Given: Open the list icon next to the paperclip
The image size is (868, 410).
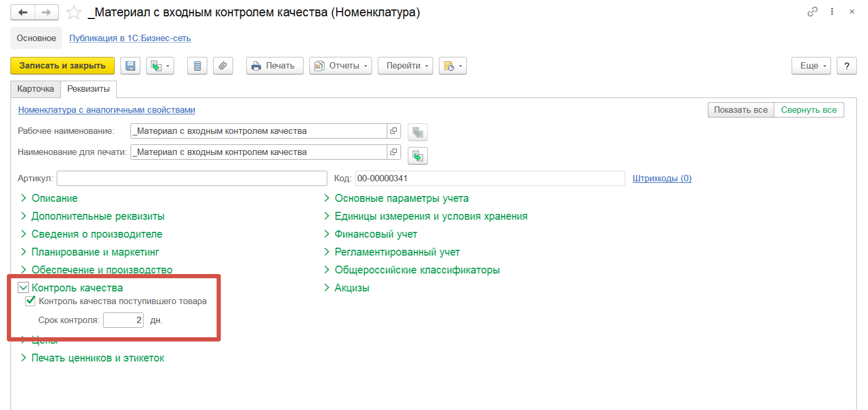Looking at the screenshot, I should pyautogui.click(x=197, y=66).
